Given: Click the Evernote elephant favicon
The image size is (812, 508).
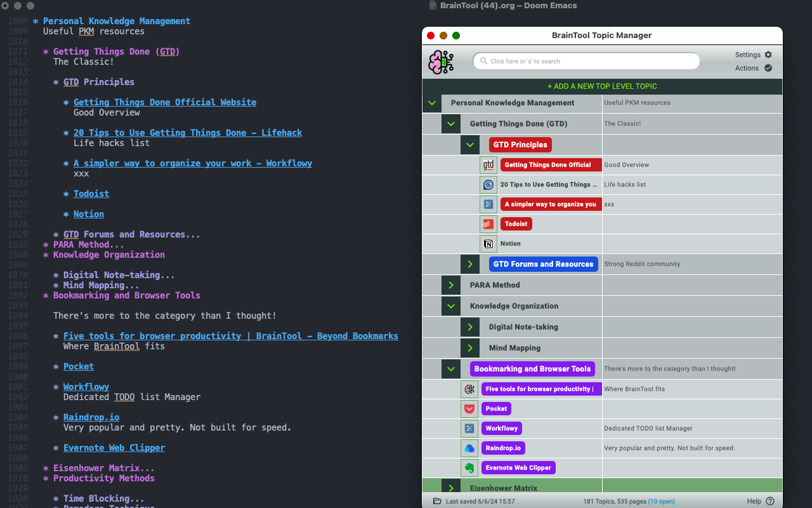Looking at the screenshot, I should [x=469, y=468].
